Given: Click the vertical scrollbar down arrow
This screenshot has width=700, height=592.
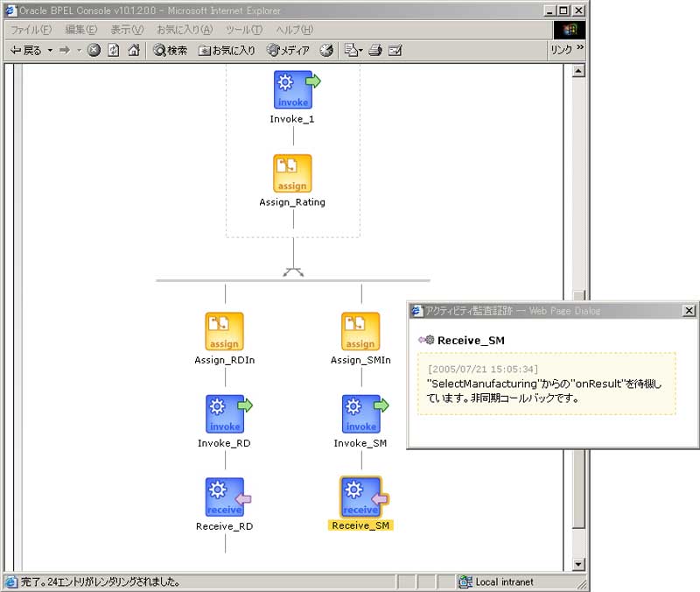Looking at the screenshot, I should coord(578,564).
